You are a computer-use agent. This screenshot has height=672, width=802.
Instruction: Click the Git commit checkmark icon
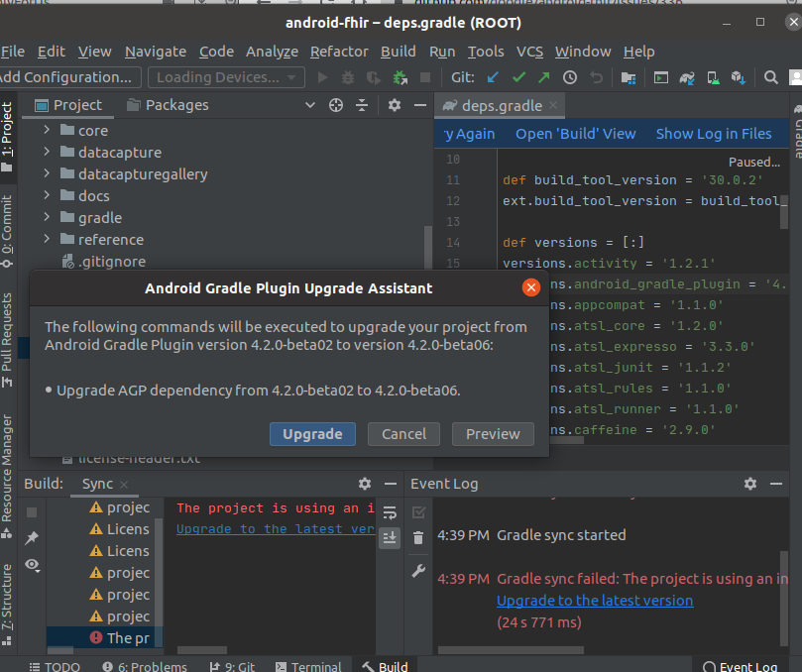(518, 77)
